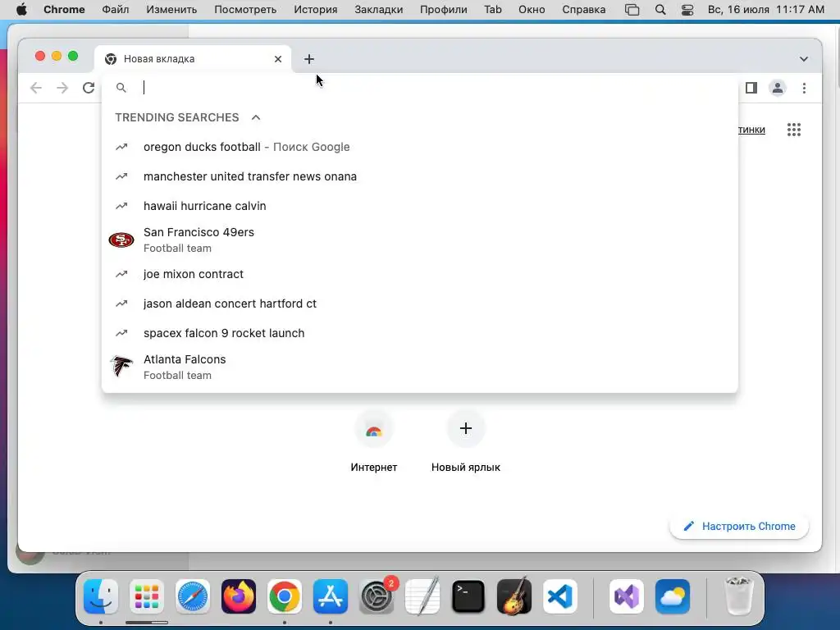Select manchester united transfer news onana
Screen dimensions: 840x630
[x=419, y=176]
